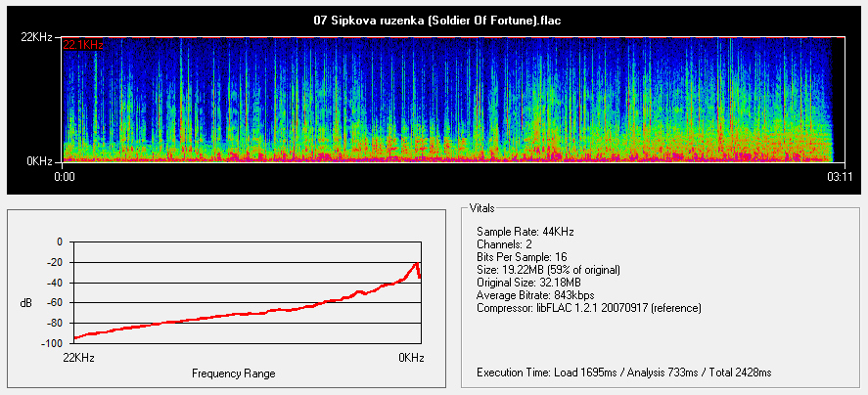This screenshot has width=868, height=395.
Task: Click the Vitals group heading
Action: pos(481,208)
